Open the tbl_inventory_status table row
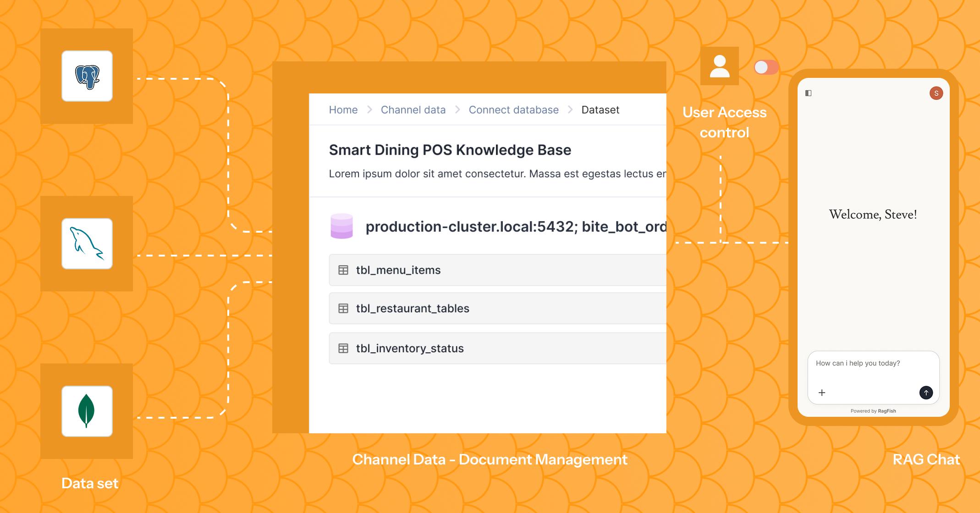Viewport: 980px width, 513px height. click(497, 348)
